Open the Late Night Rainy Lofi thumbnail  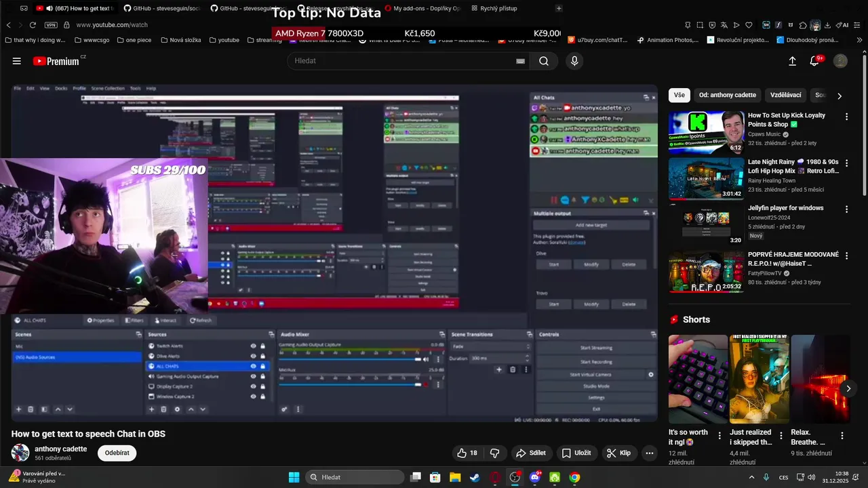point(706,179)
